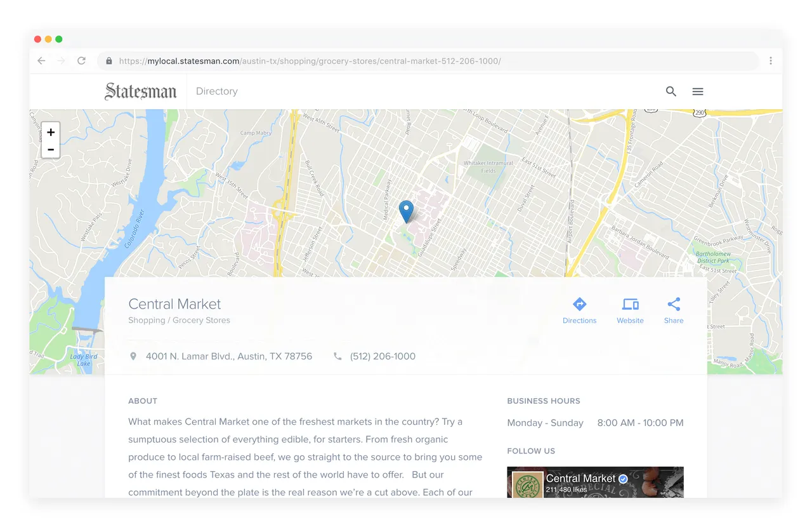Open the Website icon button
The width and height of the screenshot is (812, 527).
[x=630, y=311]
